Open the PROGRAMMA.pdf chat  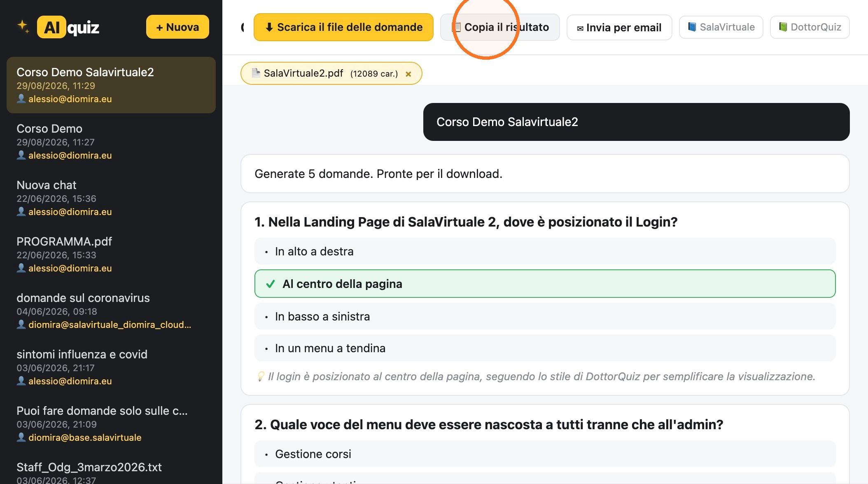[111, 254]
